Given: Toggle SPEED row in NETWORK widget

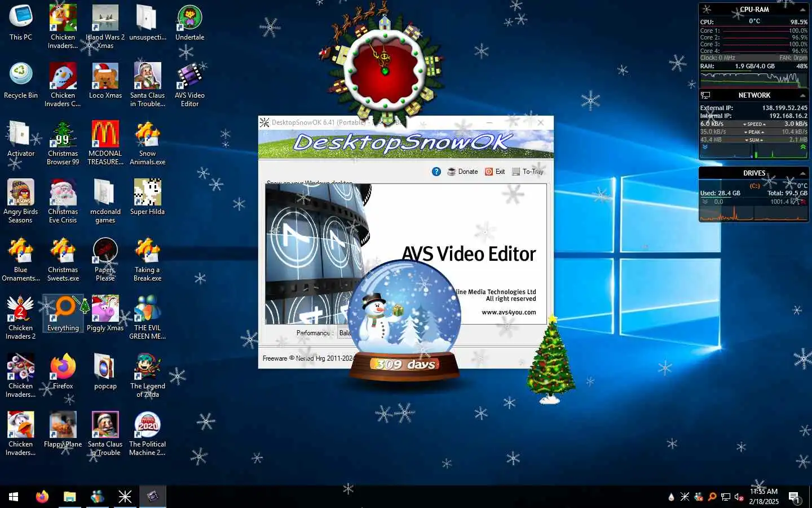Looking at the screenshot, I should click(754, 124).
